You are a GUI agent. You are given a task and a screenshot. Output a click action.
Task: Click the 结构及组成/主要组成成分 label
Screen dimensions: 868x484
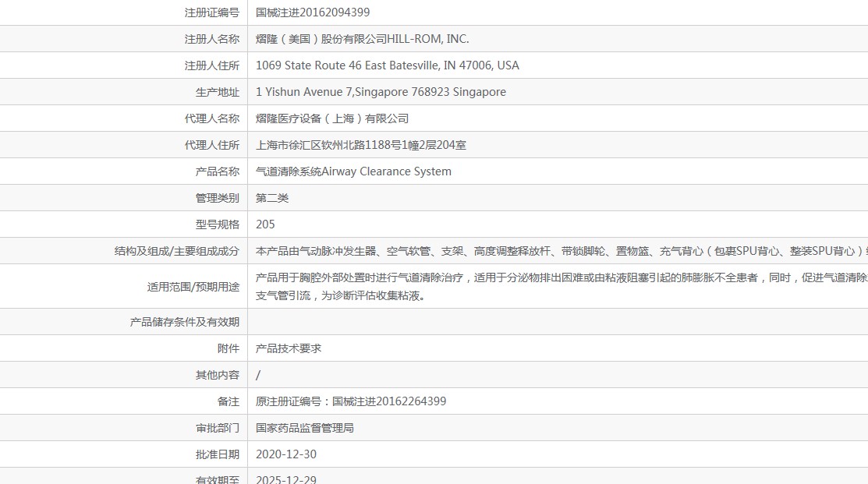[176, 251]
